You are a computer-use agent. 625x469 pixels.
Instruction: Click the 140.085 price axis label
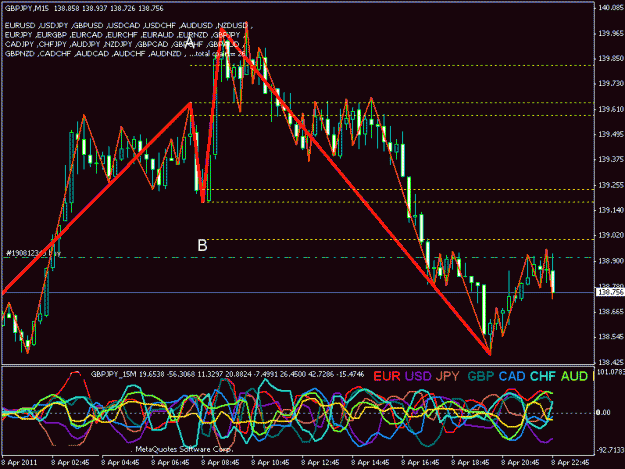(611, 8)
